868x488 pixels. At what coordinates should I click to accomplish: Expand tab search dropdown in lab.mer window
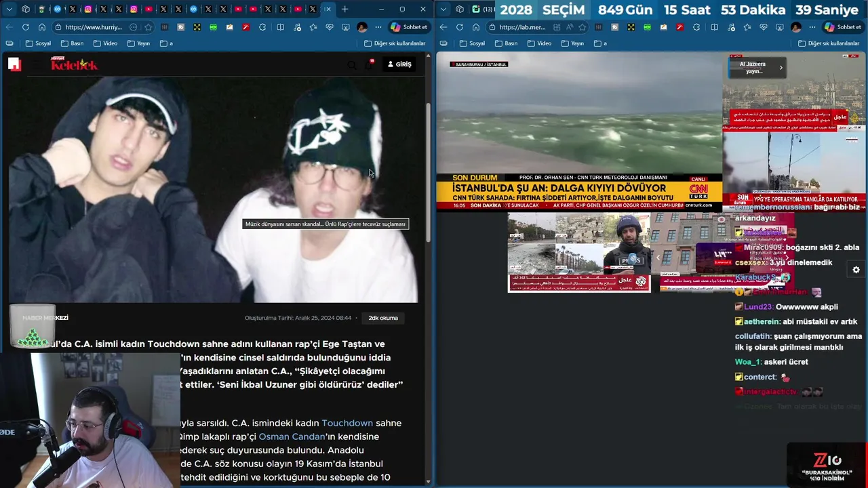pos(444,9)
